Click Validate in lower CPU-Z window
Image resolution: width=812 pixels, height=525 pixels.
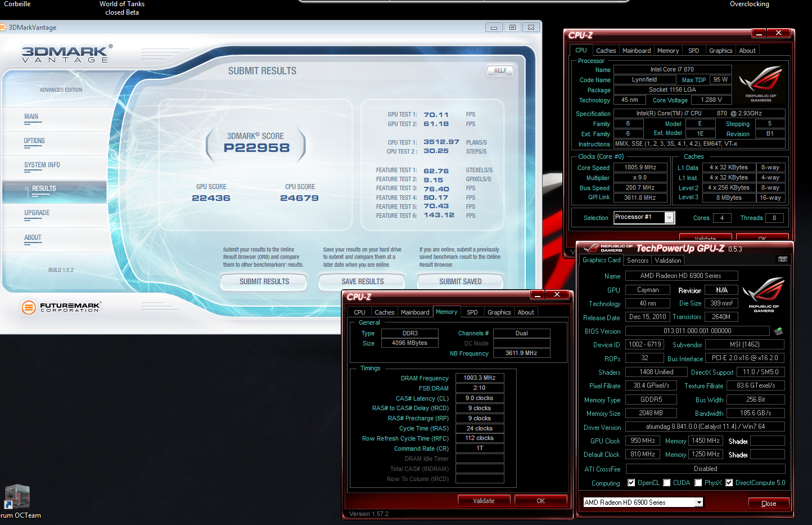pos(484,501)
